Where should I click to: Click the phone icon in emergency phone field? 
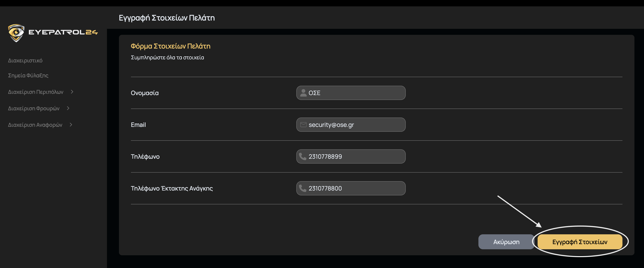coord(303,188)
